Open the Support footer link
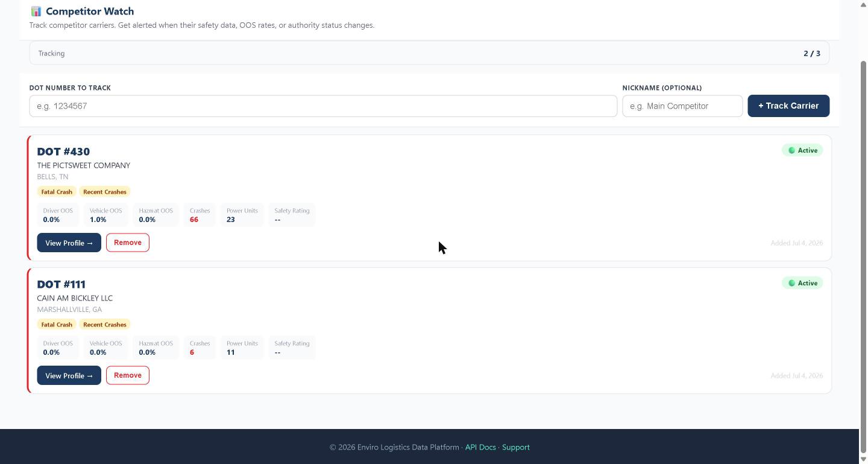This screenshot has width=868, height=464. point(516,447)
